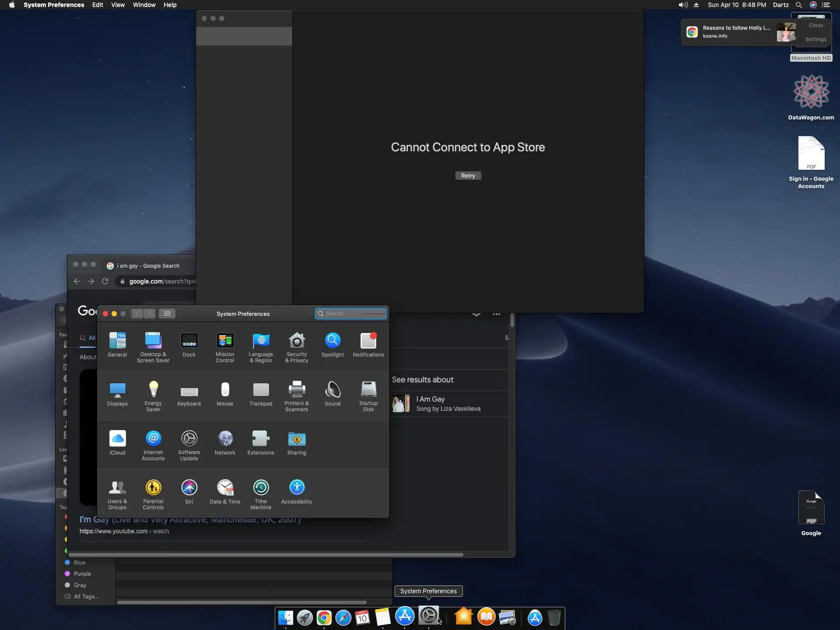Click the Show All grid button

pos(167,314)
